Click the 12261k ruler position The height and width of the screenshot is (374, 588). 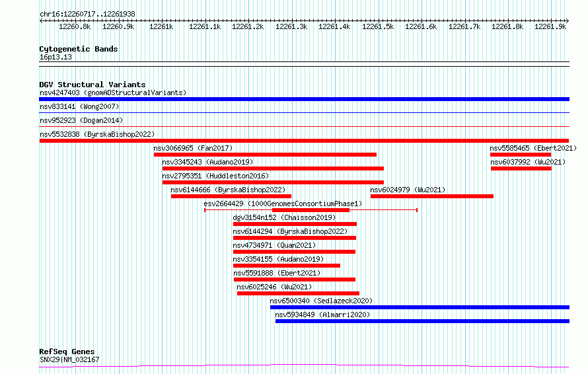tap(161, 26)
